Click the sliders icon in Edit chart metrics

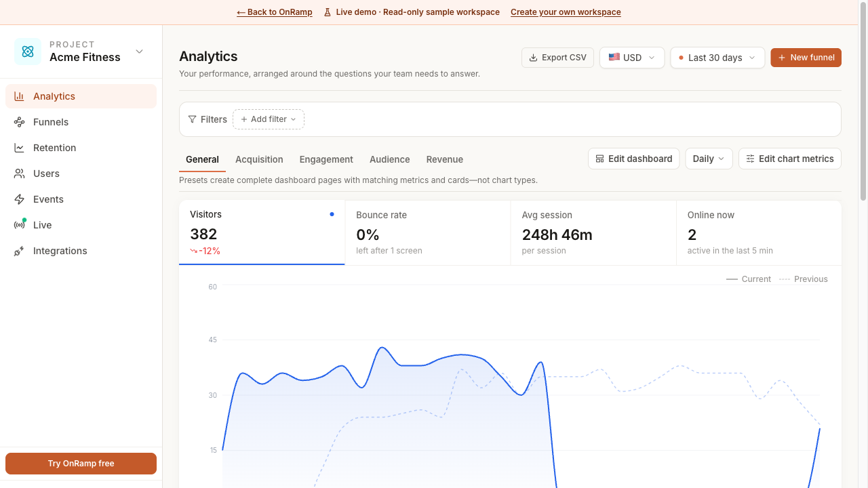pyautogui.click(x=750, y=159)
